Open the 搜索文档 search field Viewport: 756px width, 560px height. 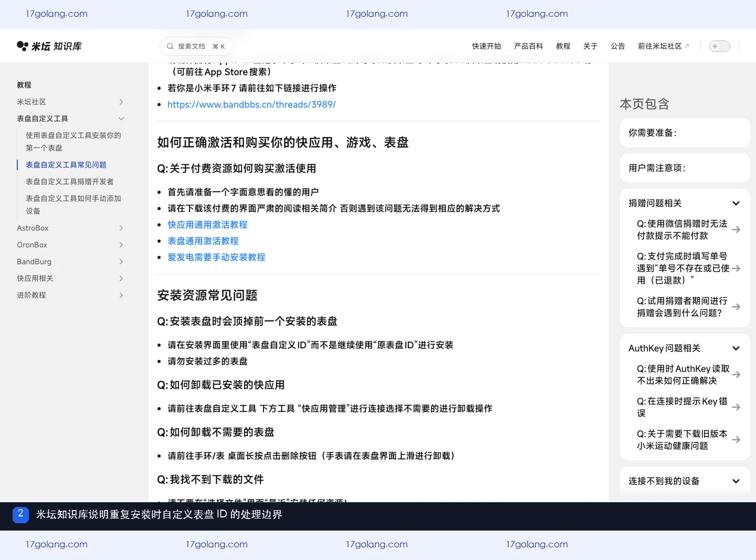click(197, 46)
